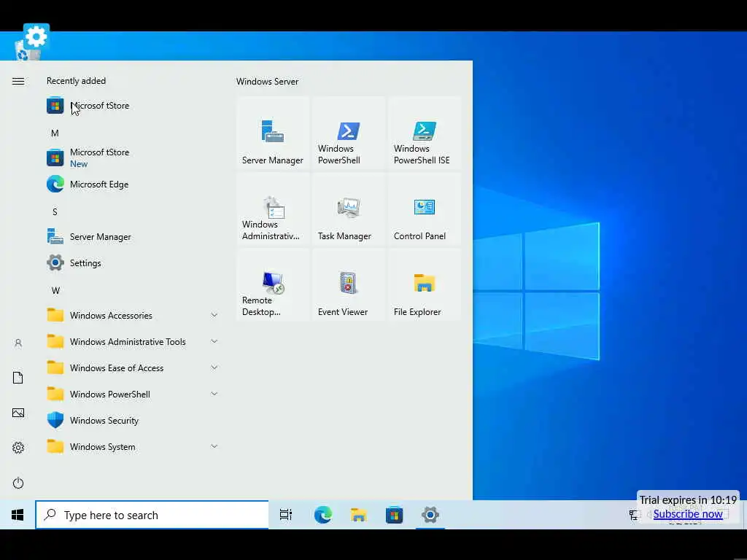Open Settings from the app list
This screenshot has height=560, width=747.
pos(133,262)
